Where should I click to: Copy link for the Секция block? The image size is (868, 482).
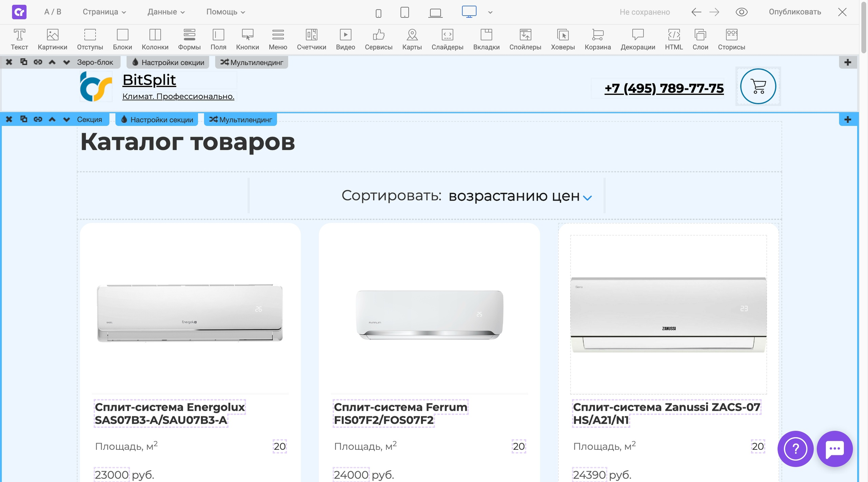click(38, 119)
